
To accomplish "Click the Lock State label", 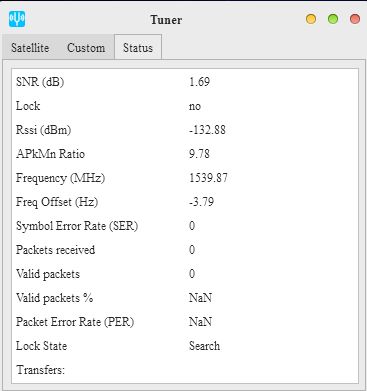I will click(41, 346).
